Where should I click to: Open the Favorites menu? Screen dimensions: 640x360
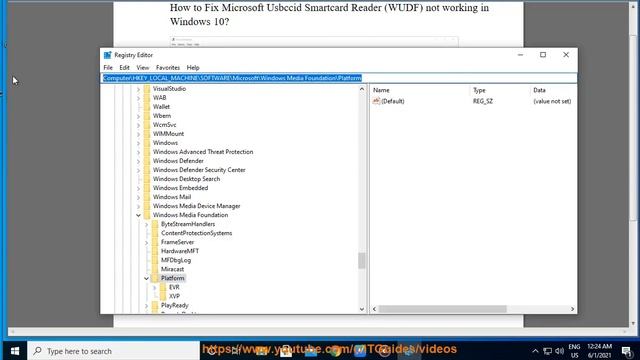click(168, 67)
